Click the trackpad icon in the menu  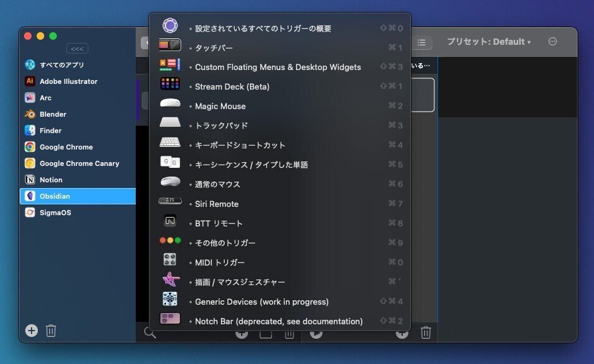click(170, 122)
